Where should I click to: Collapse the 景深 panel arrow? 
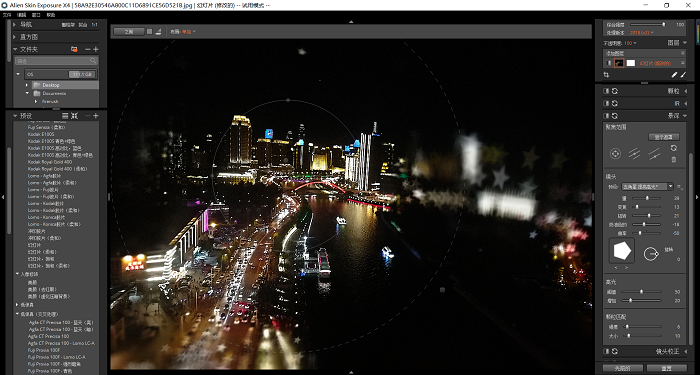[685, 116]
